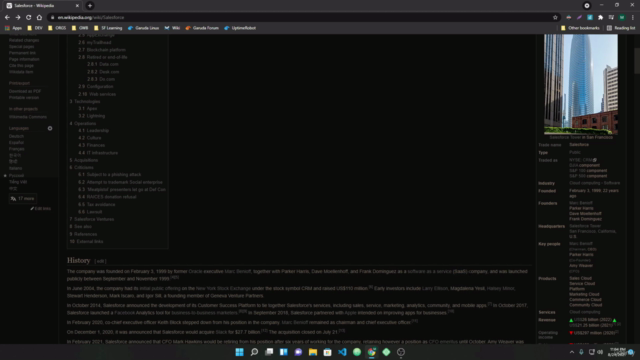Viewport: 640px width, 360px height.
Task: Open the UptimeRobot bookmark
Action: [240, 28]
